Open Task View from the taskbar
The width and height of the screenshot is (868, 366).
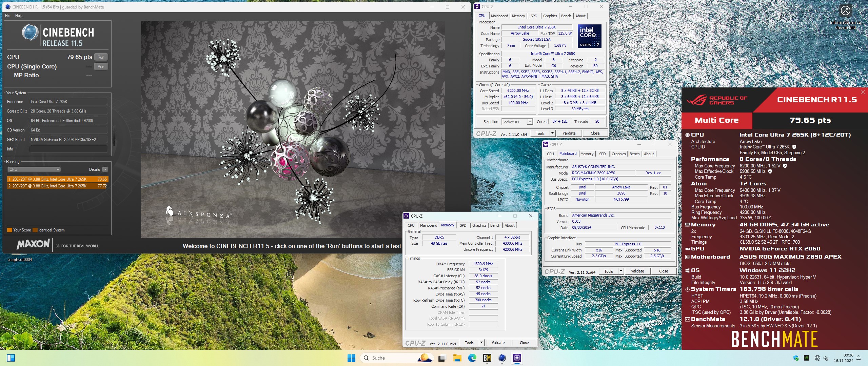coord(441,358)
